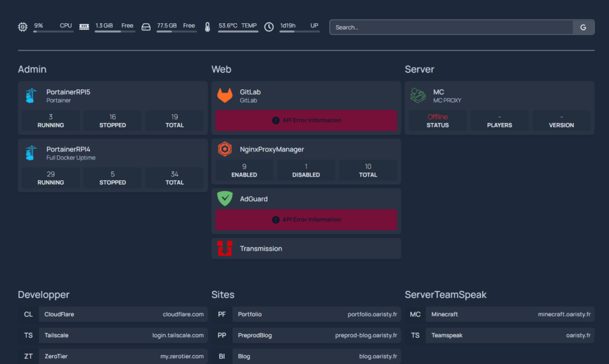Click the PortainerRPI4 total count box

point(174,178)
